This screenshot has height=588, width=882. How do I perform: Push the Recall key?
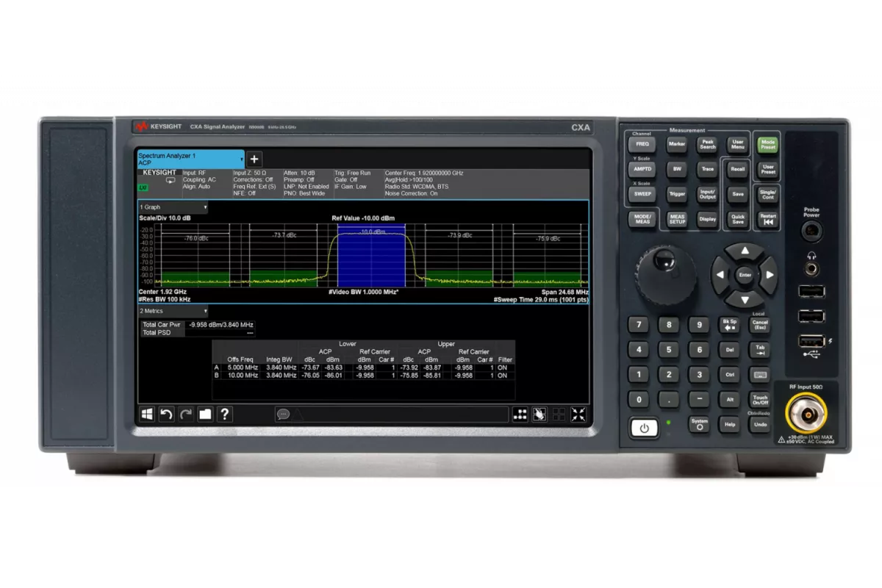pyautogui.click(x=737, y=169)
